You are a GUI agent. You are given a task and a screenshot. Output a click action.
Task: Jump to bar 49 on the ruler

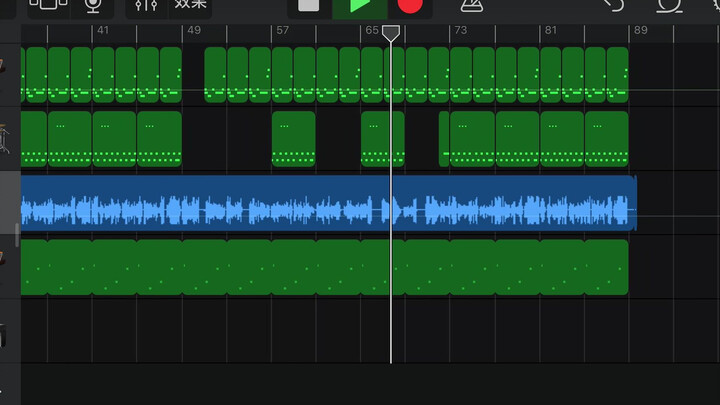tap(194, 30)
